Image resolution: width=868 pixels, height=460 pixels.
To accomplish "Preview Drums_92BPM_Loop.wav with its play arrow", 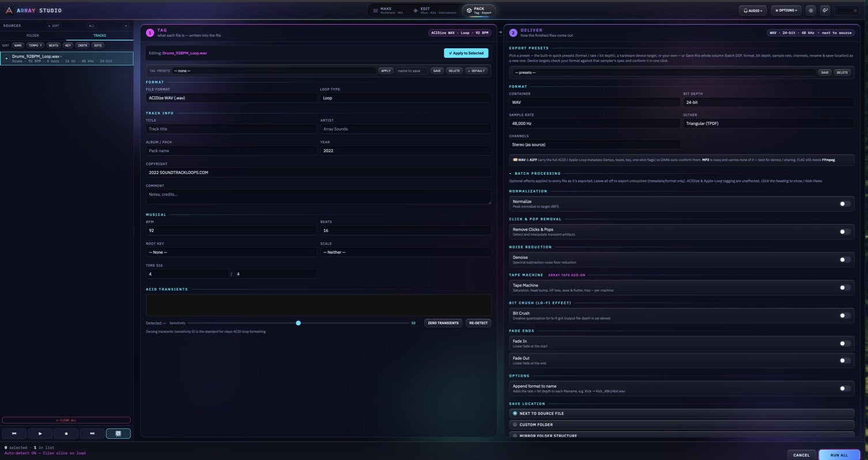I will click(6, 58).
